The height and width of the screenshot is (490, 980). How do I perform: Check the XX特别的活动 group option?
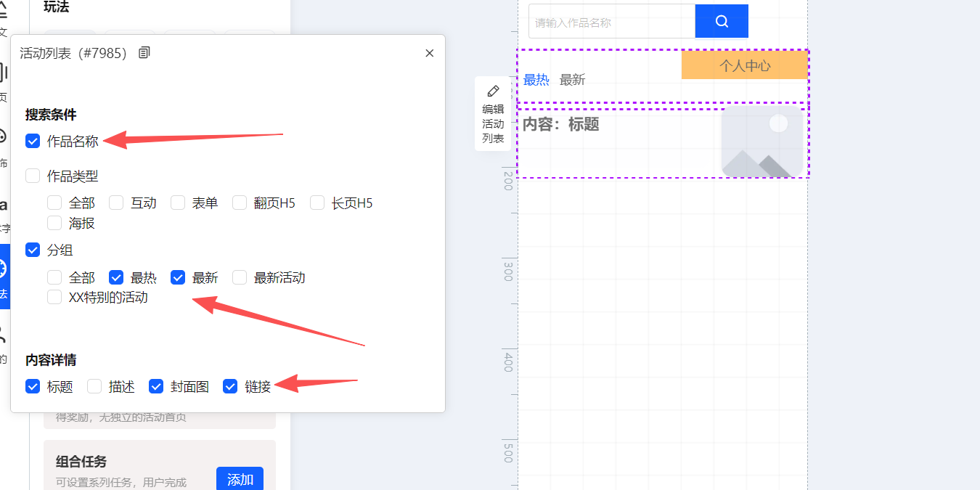[54, 297]
